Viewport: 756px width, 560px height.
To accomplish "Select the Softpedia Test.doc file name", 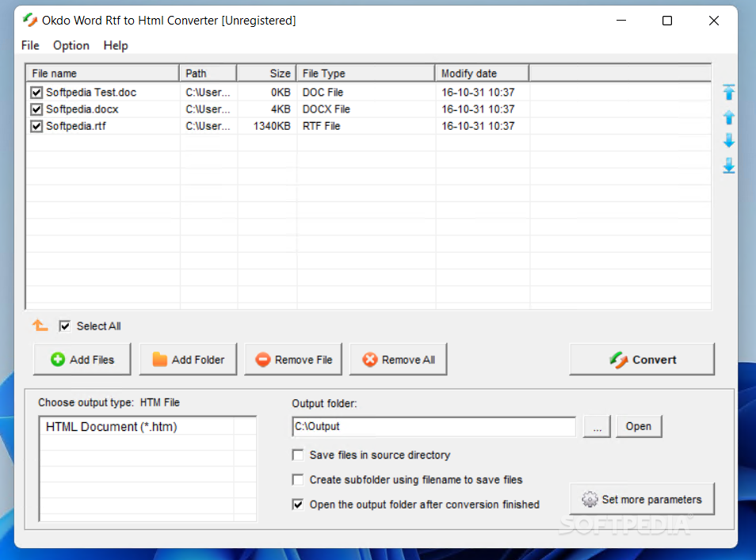I will (x=91, y=92).
